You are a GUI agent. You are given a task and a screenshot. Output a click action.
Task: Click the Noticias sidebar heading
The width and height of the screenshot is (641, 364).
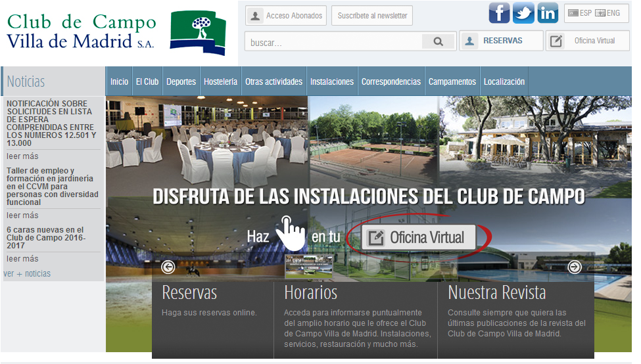tap(26, 81)
